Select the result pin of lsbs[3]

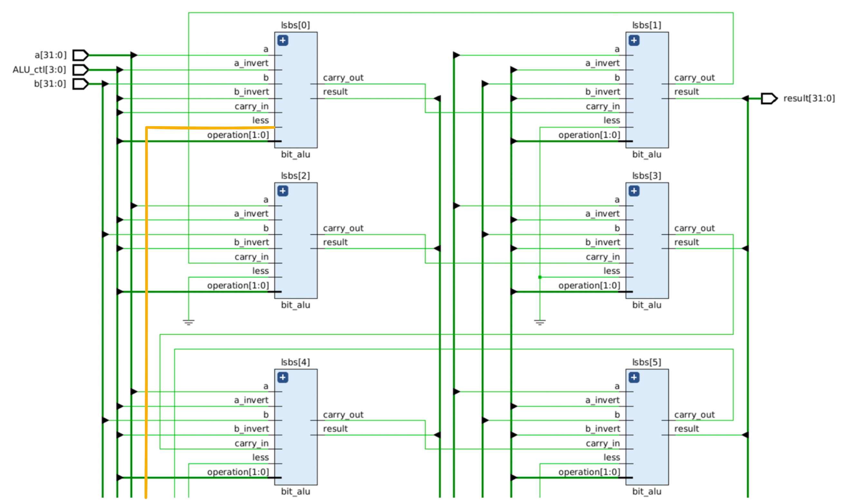686,242
